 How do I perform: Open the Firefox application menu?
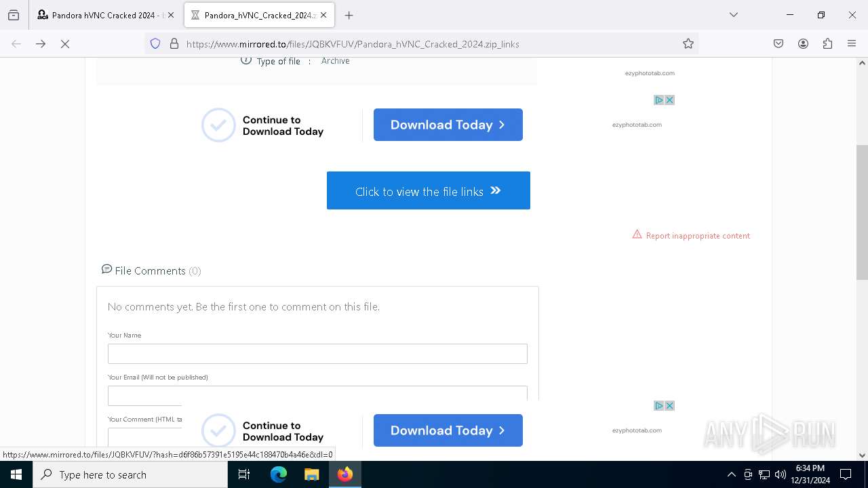[x=852, y=43]
